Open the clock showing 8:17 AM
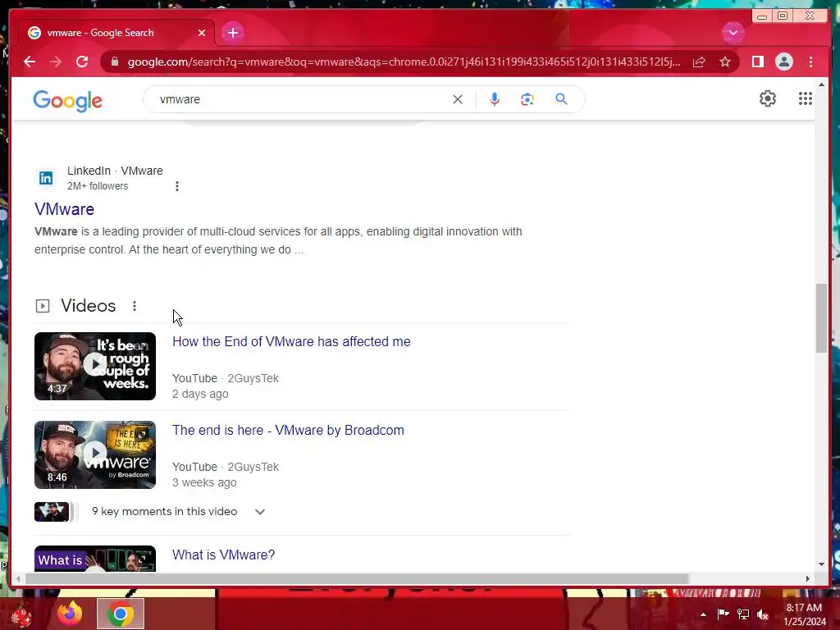The height and width of the screenshot is (630, 840). tap(805, 614)
